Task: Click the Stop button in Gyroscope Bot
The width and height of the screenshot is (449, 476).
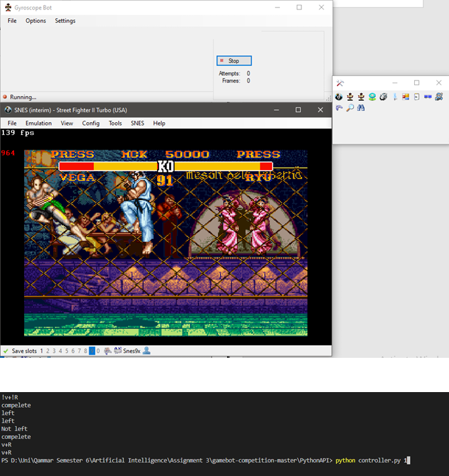Action: tap(234, 60)
